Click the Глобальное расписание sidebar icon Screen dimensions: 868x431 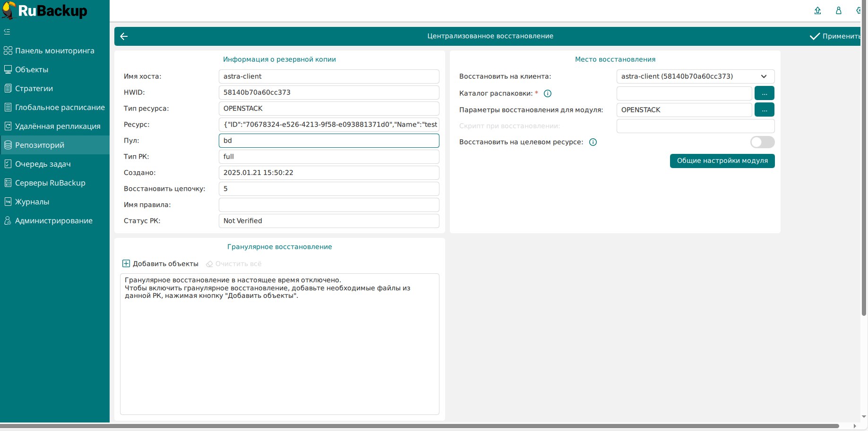8,107
